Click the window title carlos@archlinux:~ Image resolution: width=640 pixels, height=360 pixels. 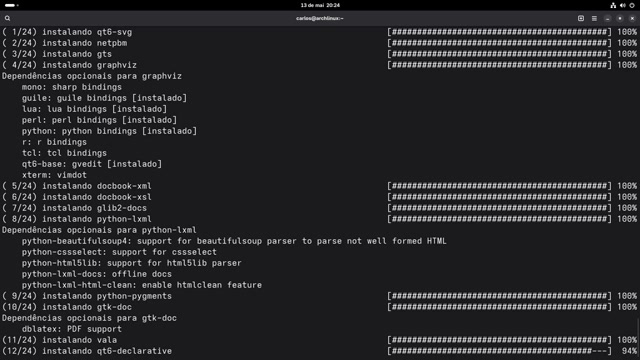(320, 18)
